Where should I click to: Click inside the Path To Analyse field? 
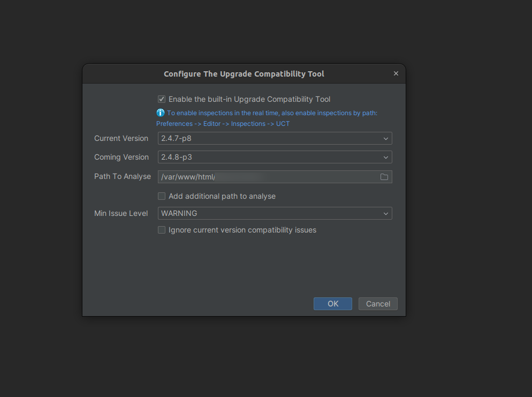click(268, 177)
